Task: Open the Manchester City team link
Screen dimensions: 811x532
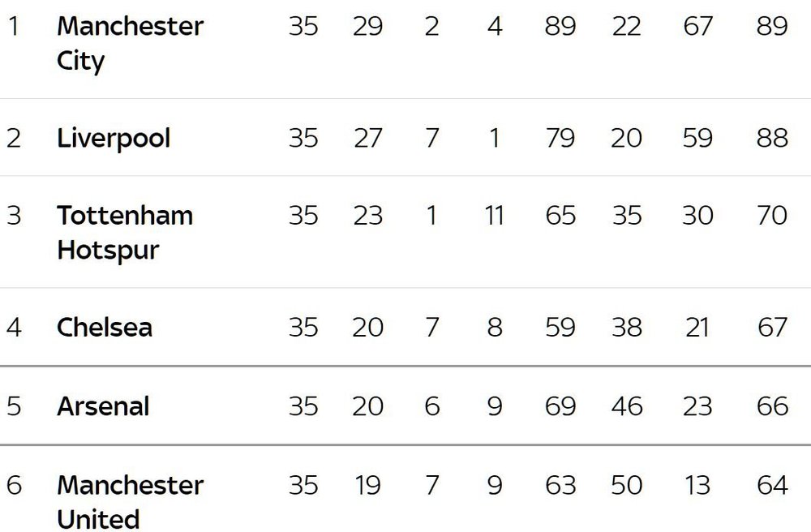Action: coord(131,44)
